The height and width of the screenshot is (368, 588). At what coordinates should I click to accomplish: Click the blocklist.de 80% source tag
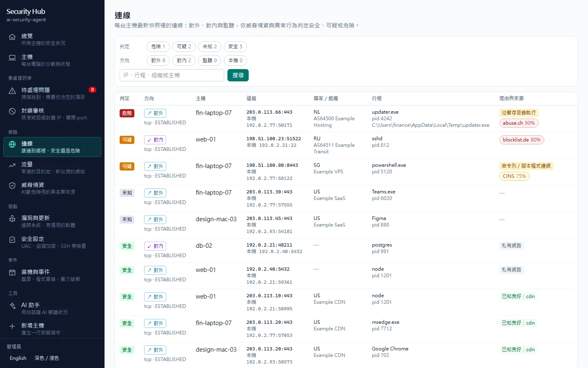pos(521,140)
